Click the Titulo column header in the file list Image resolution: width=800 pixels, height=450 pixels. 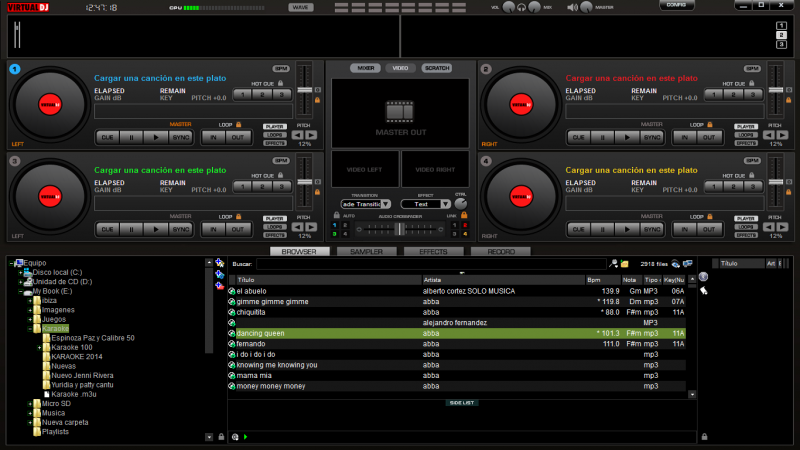coord(329,280)
